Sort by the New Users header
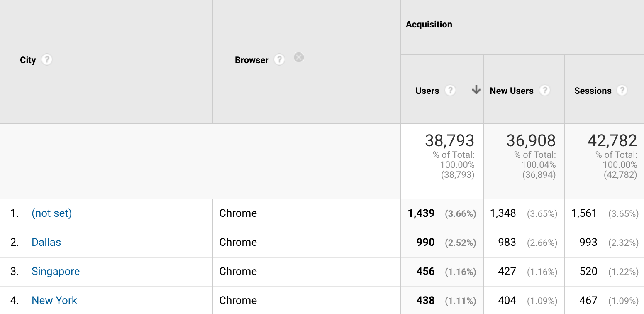This screenshot has width=644, height=314. coord(511,91)
